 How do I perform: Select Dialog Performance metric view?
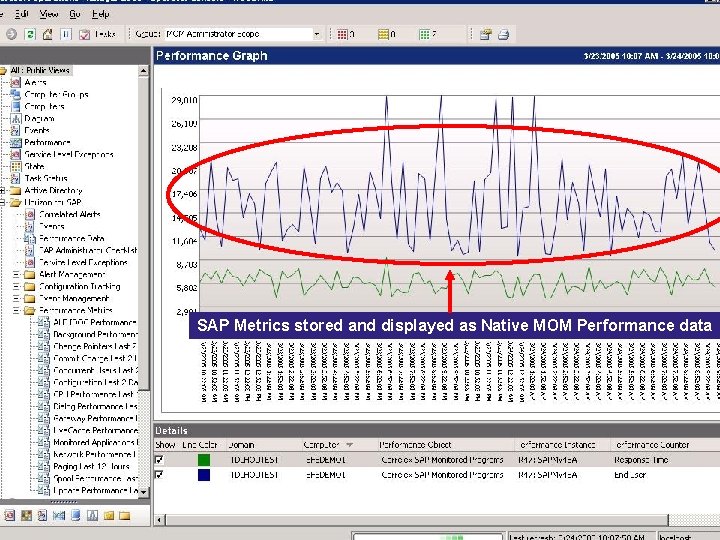pos(95,406)
